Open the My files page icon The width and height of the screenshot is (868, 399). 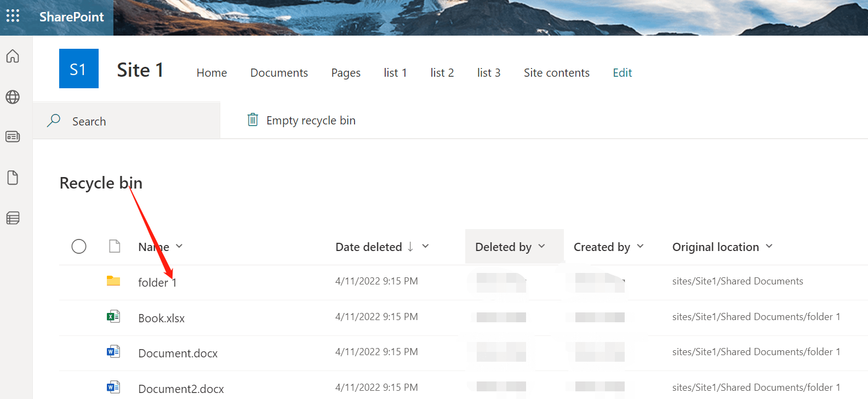[13, 178]
